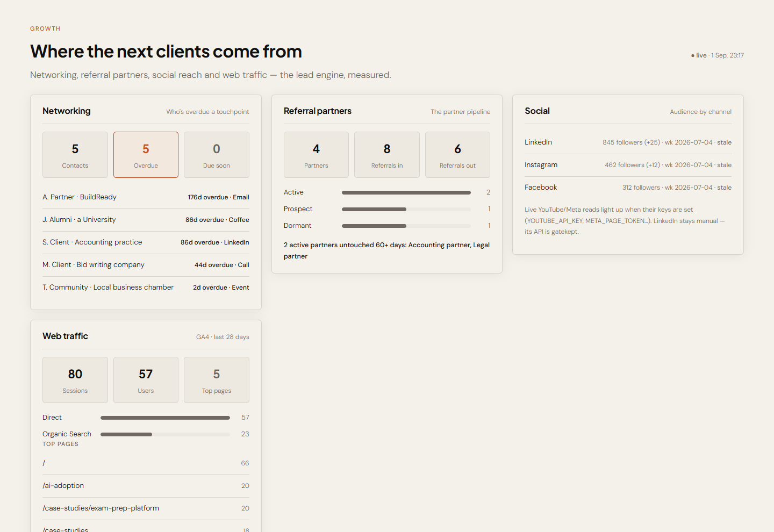Click the '86d overdue · Coffee' status
This screenshot has width=774, height=532.
217,220
